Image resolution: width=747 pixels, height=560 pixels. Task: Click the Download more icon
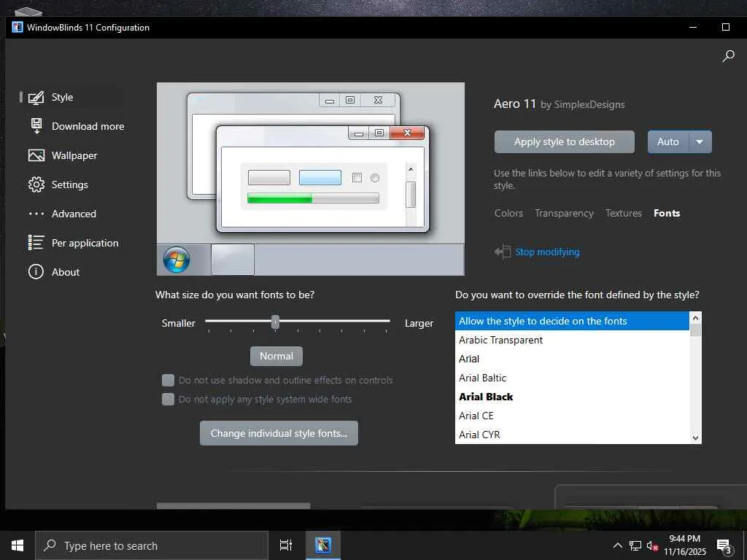coord(36,126)
